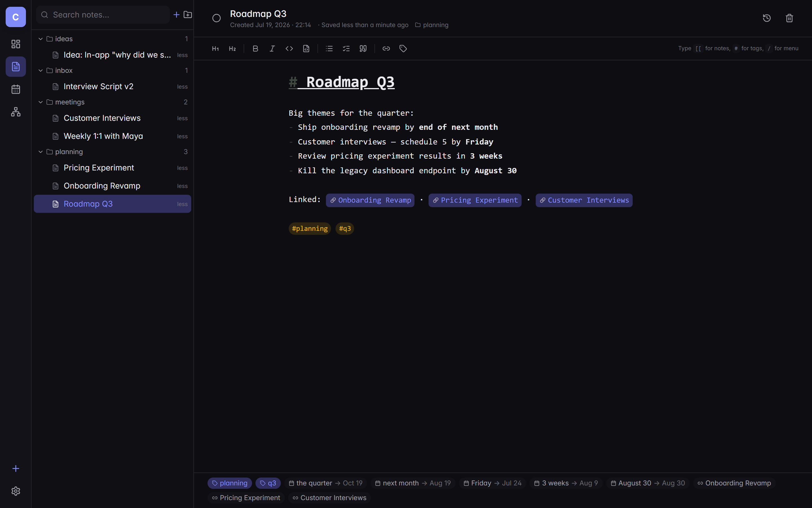The height and width of the screenshot is (508, 812).
Task: Create a new note with plus icon
Action: coord(176,15)
